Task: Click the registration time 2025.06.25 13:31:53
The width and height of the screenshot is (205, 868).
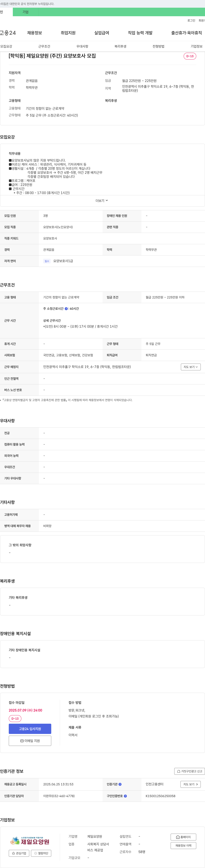Action: pos(58,785)
